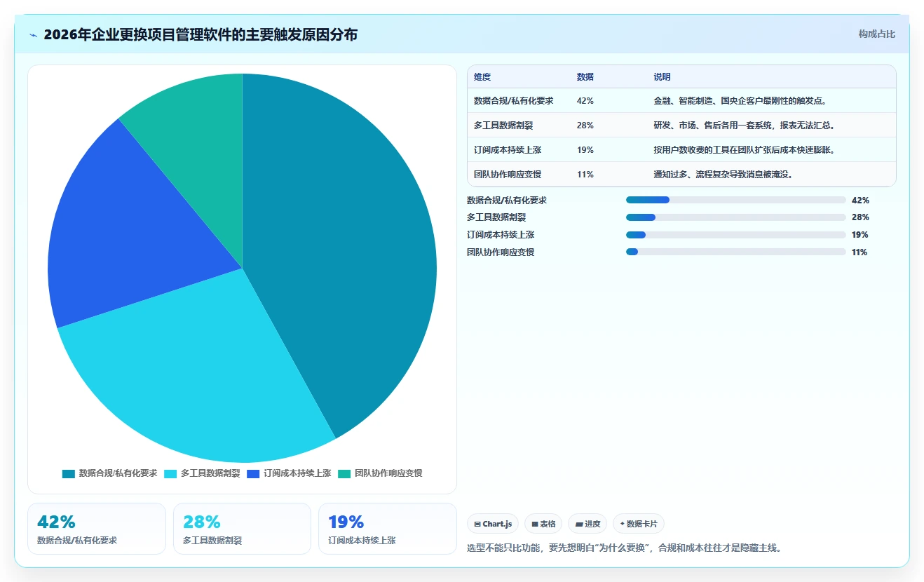Click the chart title text

(x=201, y=34)
